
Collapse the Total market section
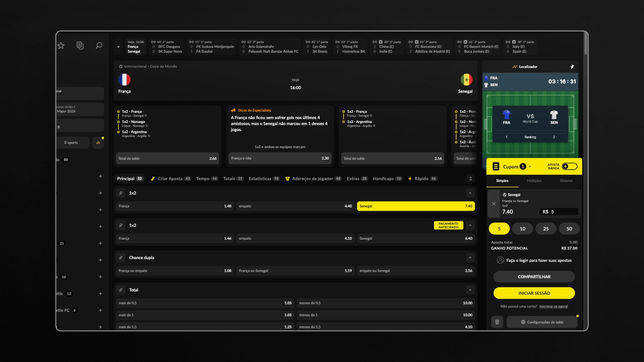click(470, 290)
